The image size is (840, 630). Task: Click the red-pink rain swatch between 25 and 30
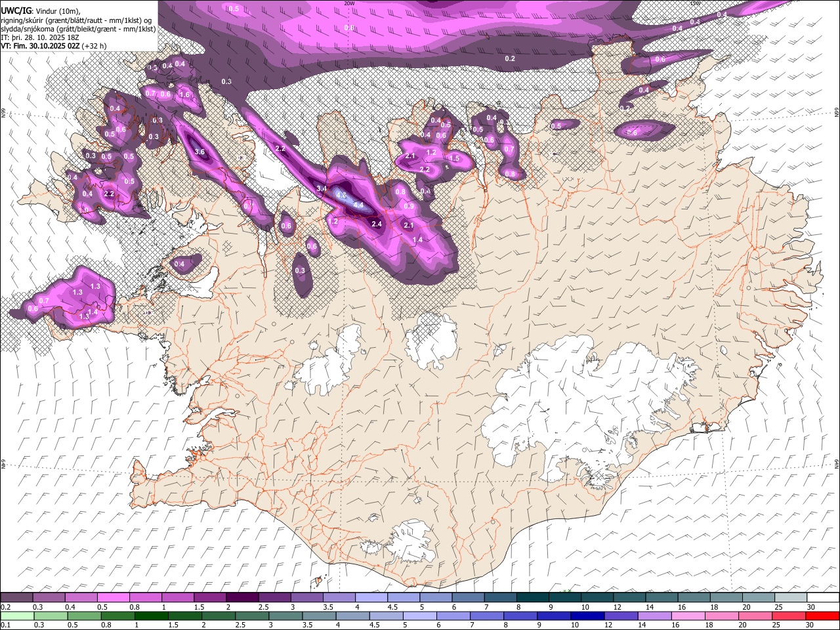pos(789,616)
